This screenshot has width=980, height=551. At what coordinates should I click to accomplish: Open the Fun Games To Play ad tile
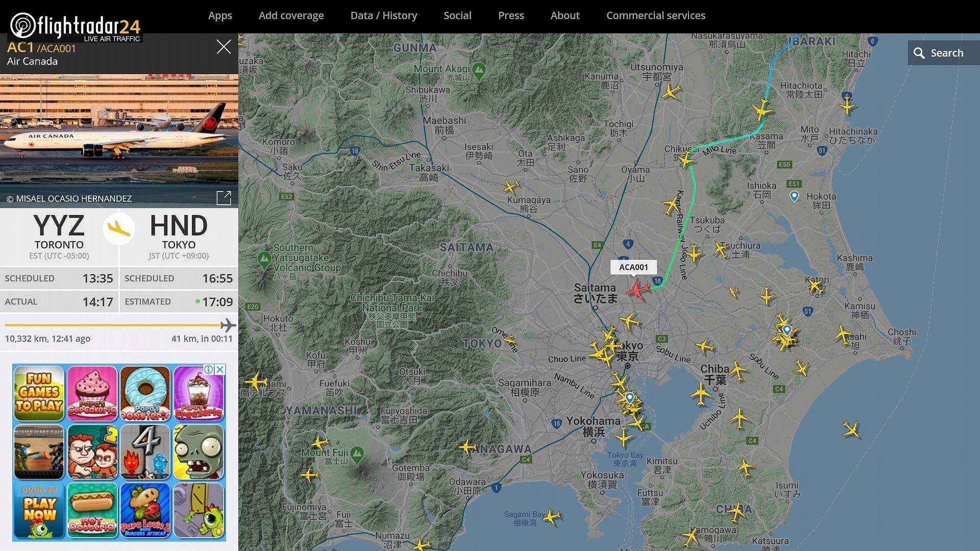(39, 393)
